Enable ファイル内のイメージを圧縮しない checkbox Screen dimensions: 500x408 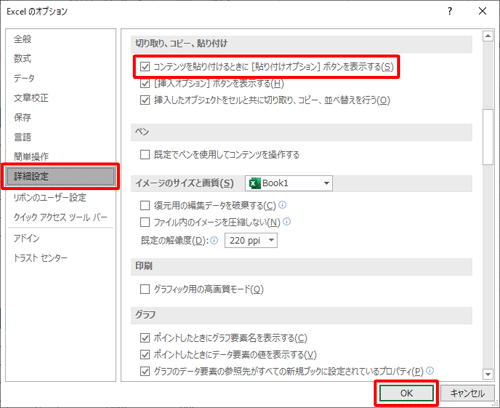(x=145, y=222)
